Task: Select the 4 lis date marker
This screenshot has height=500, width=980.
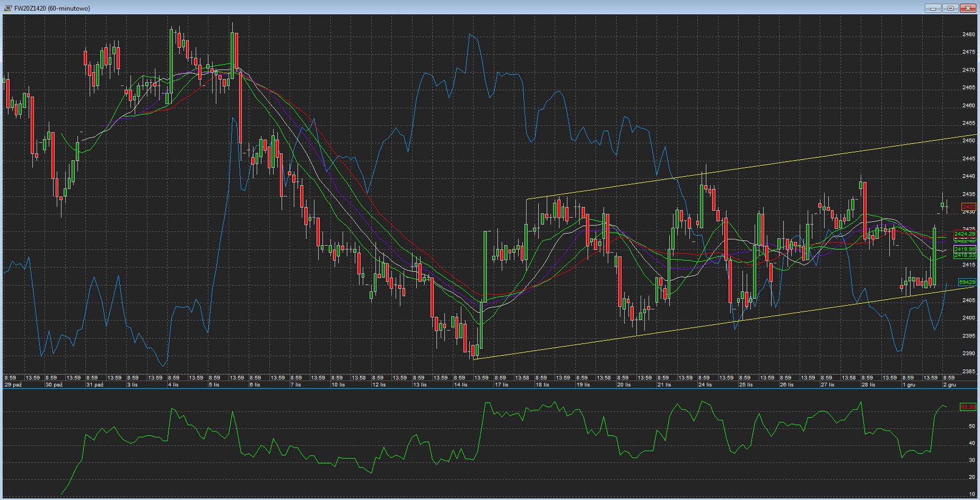Action: 173,384
